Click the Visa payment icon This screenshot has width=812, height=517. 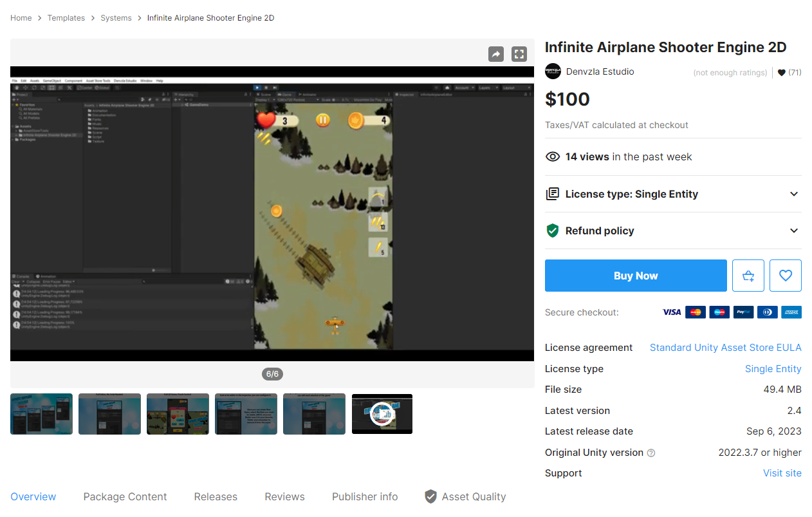(x=672, y=312)
